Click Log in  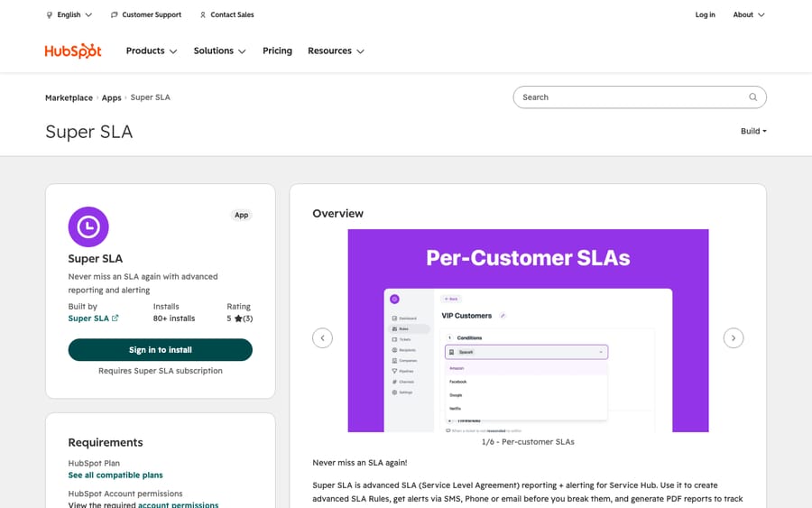pos(705,15)
